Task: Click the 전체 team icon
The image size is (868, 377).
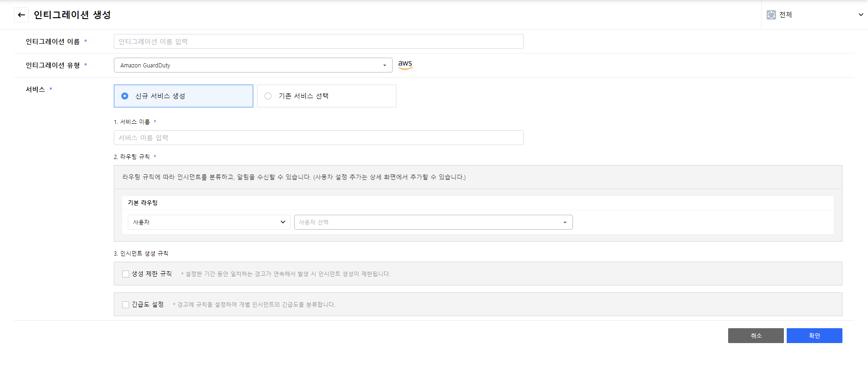Action: [771, 15]
